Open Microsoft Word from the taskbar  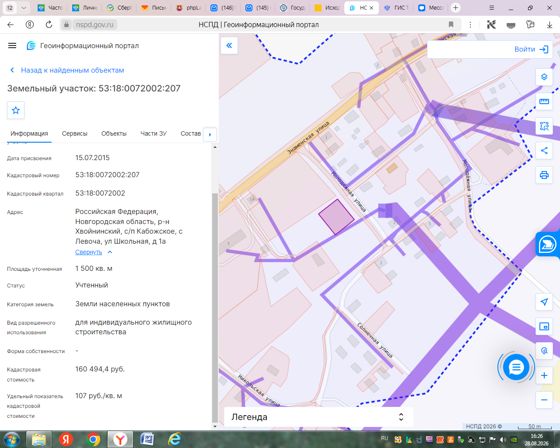(x=147, y=439)
